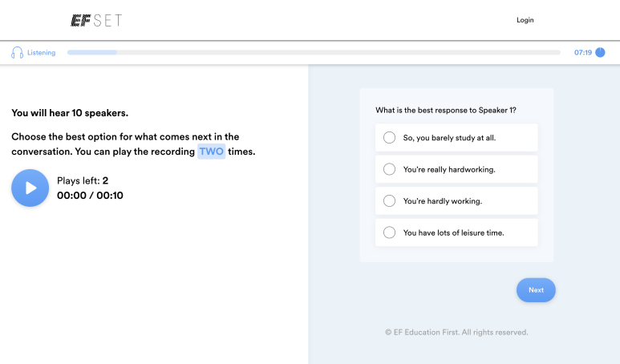
Task: Open the Login link
Action: coord(525,20)
